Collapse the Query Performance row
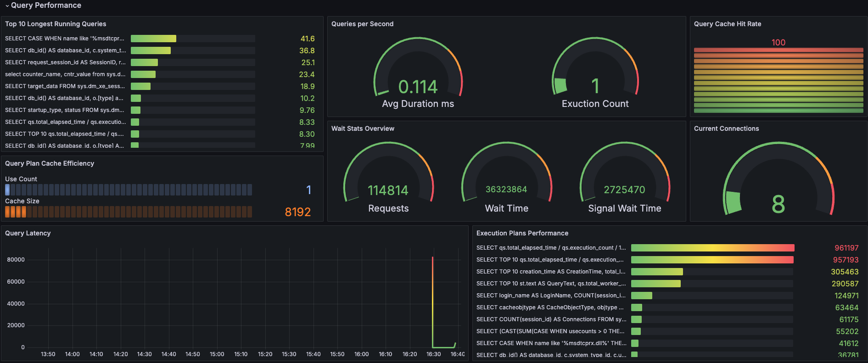 coord(43,6)
